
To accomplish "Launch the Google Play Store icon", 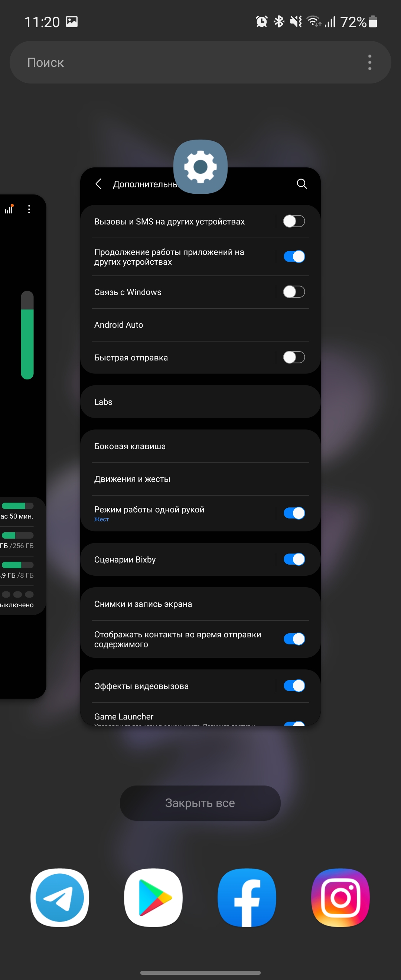I will pos(153,898).
